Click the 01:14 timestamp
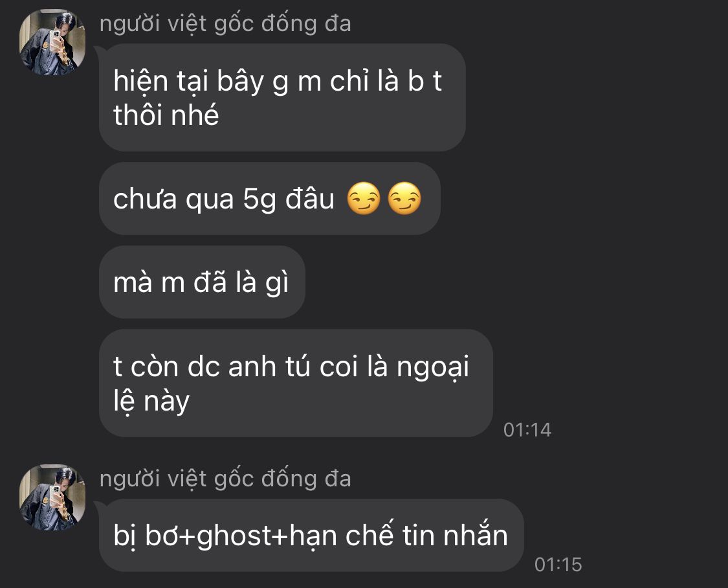 (527, 429)
